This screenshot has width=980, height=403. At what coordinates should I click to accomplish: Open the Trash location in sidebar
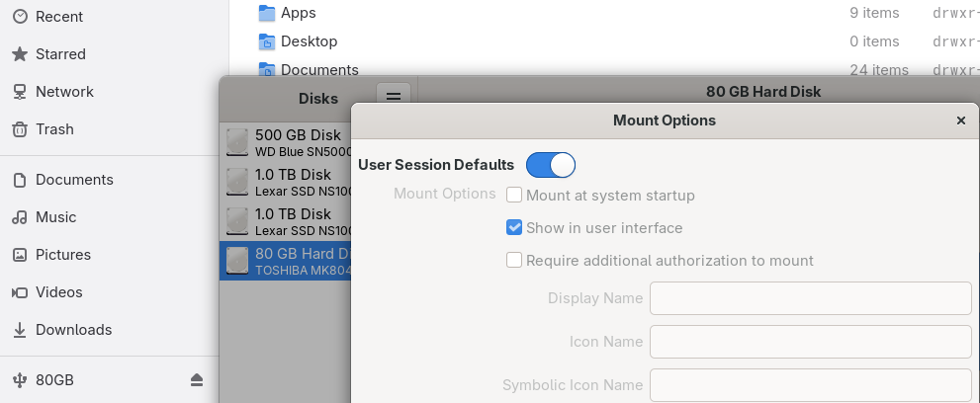[54, 129]
